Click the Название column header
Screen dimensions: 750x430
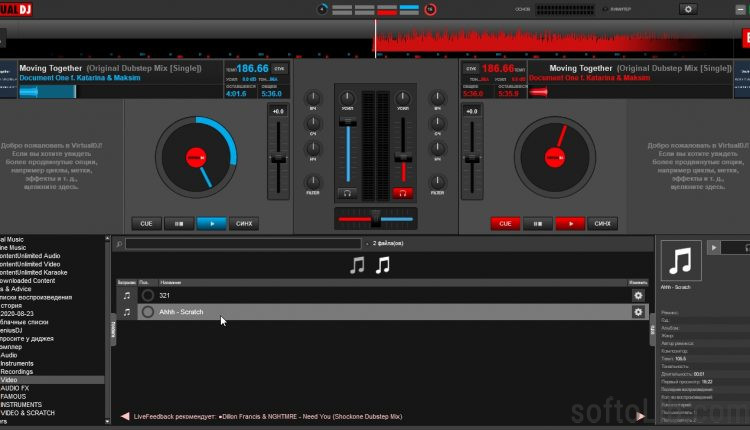pyautogui.click(x=171, y=283)
